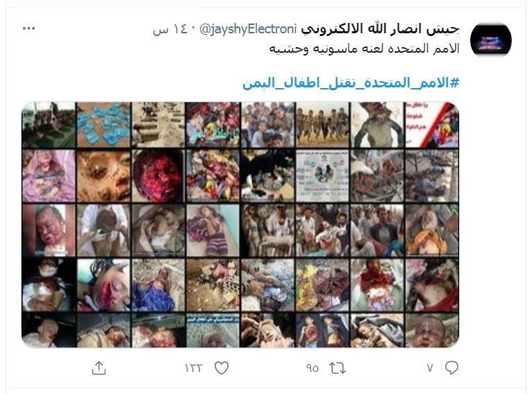Image resolution: width=532 pixels, height=394 pixels.
Task: Like the tweet with the heart icon
Action: (x=222, y=368)
